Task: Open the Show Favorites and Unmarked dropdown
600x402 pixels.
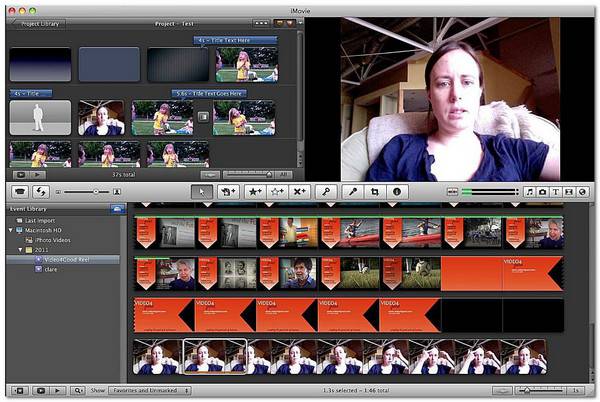Action: (x=150, y=391)
